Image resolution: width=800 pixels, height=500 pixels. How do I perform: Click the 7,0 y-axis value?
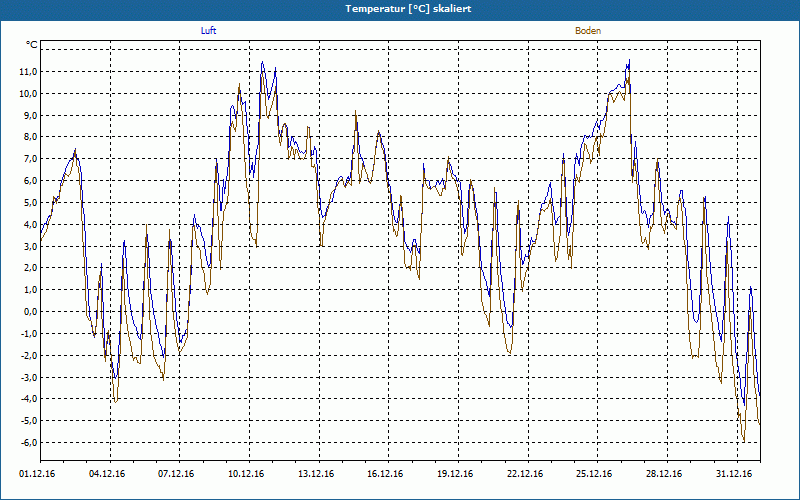[x=30, y=159]
